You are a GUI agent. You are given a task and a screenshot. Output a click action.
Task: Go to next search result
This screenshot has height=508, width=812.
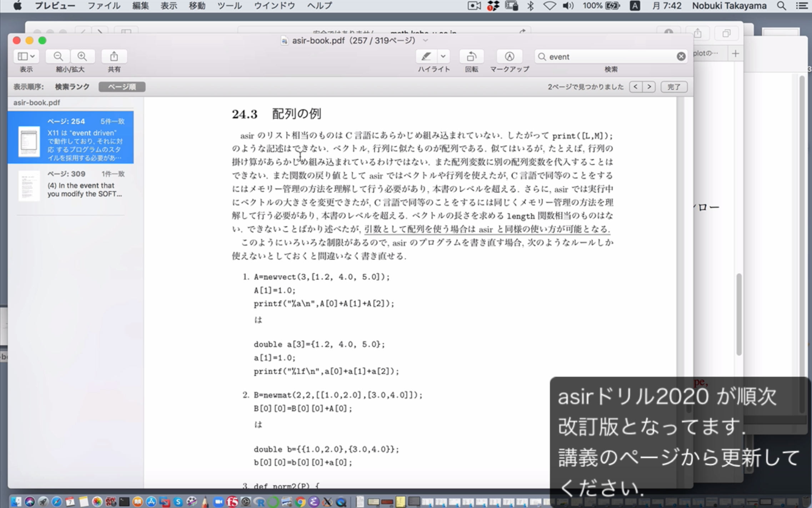(x=649, y=87)
